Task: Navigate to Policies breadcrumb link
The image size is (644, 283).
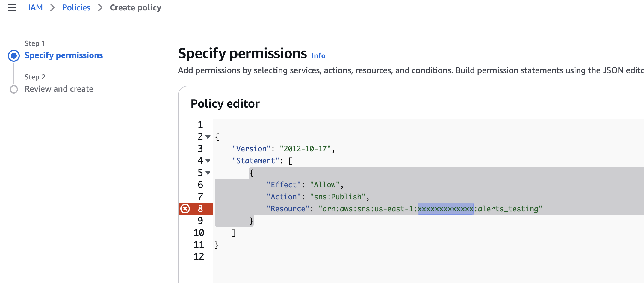Action: click(x=76, y=7)
